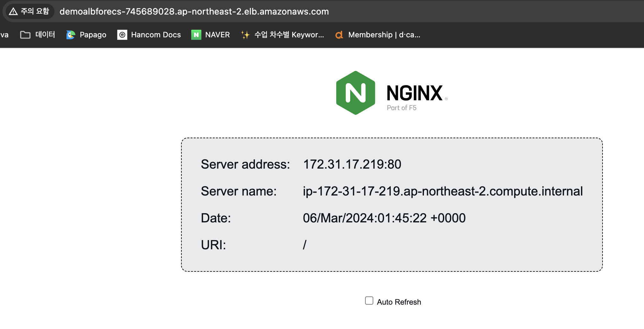
Task: Open the 'Membership | d·ca...' bookmark label
Action: [x=384, y=35]
